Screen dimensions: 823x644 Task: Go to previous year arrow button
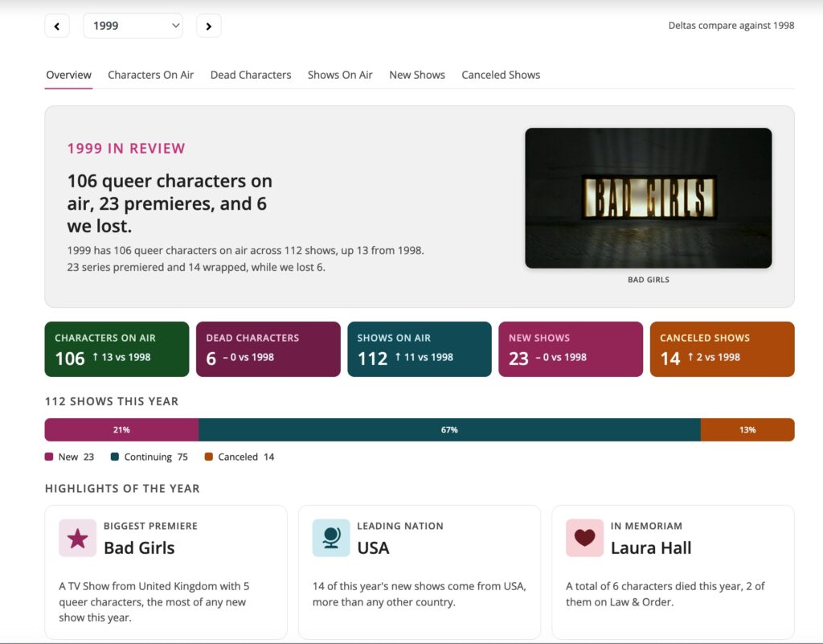click(x=57, y=26)
